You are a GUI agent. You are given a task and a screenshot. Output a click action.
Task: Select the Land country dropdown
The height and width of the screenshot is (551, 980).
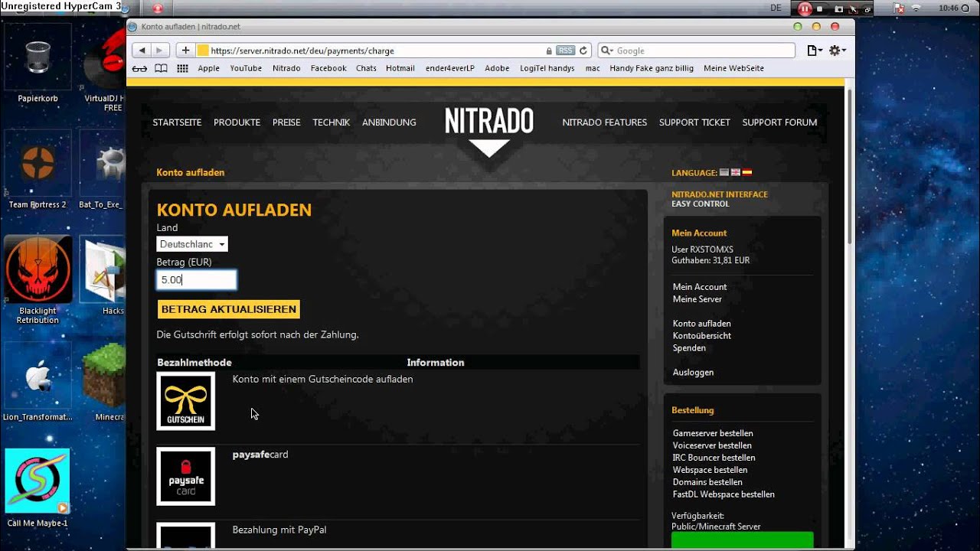point(192,244)
